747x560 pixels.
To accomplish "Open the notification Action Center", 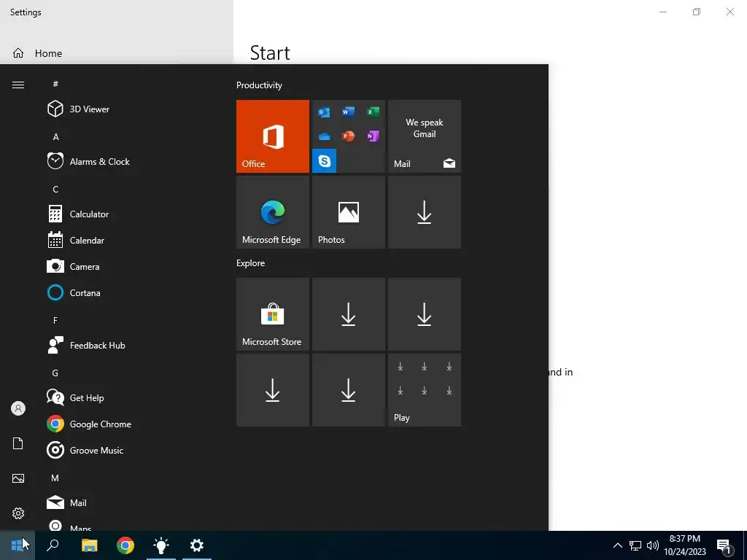I will tap(724, 546).
